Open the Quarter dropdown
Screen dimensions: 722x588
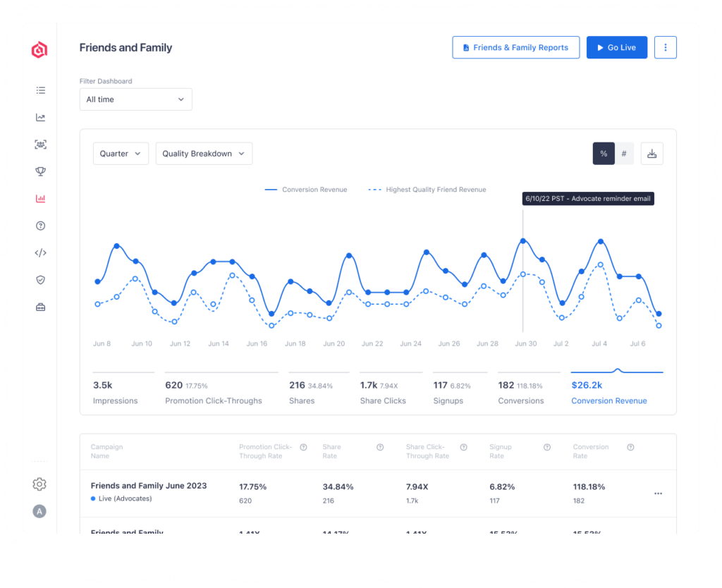click(x=121, y=153)
